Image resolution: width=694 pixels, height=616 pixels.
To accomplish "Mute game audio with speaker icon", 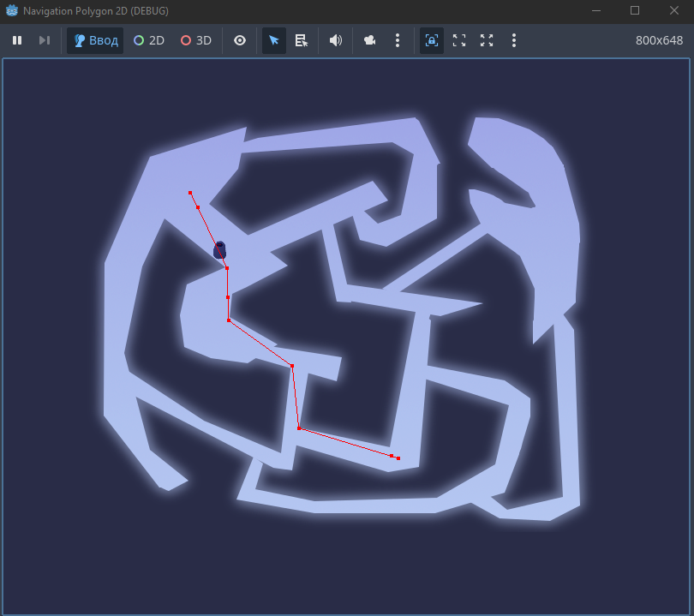I will tap(336, 40).
